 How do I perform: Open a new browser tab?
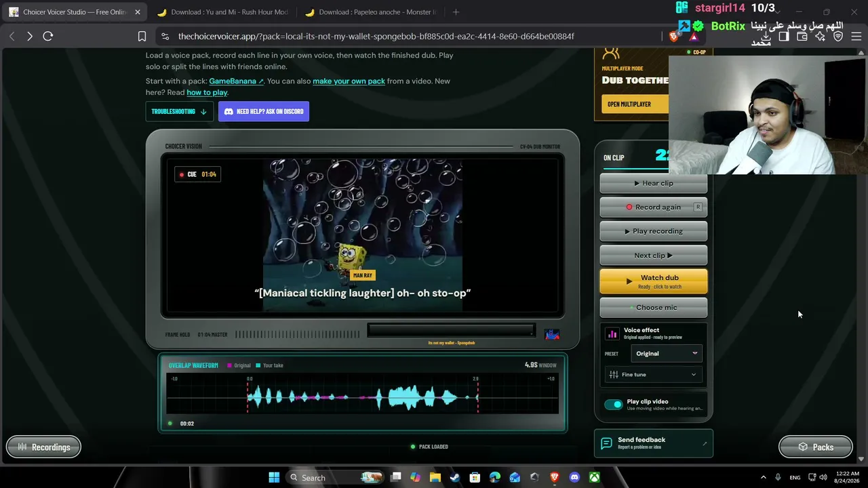[x=456, y=12]
